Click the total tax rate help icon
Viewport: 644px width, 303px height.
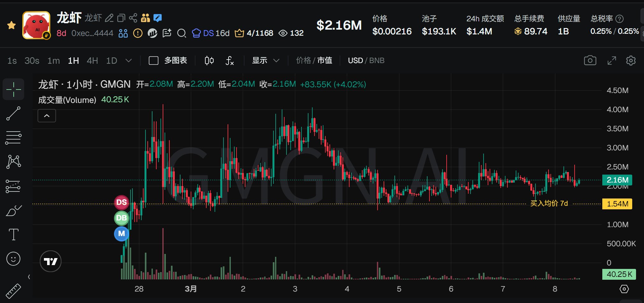point(619,19)
